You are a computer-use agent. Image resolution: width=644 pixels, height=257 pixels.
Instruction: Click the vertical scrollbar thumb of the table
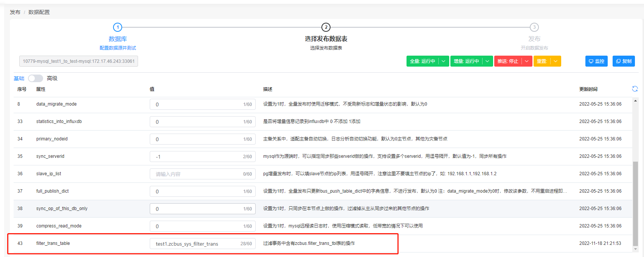(635, 204)
